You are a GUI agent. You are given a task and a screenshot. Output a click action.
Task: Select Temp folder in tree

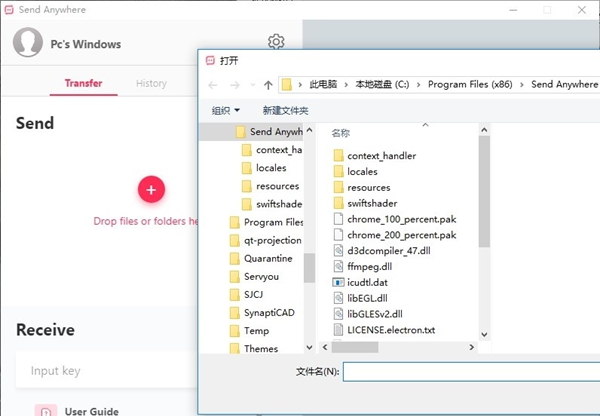coord(249,331)
